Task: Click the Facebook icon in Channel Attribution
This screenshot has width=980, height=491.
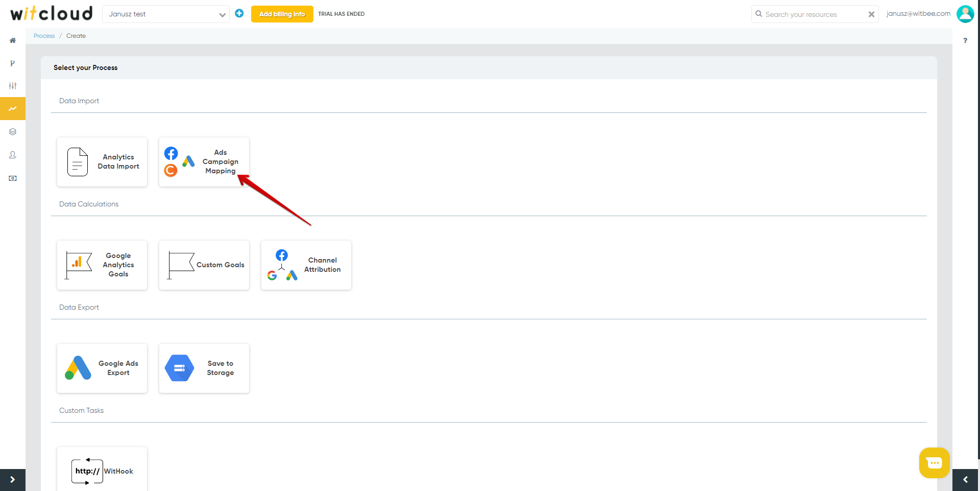Action: click(x=282, y=255)
